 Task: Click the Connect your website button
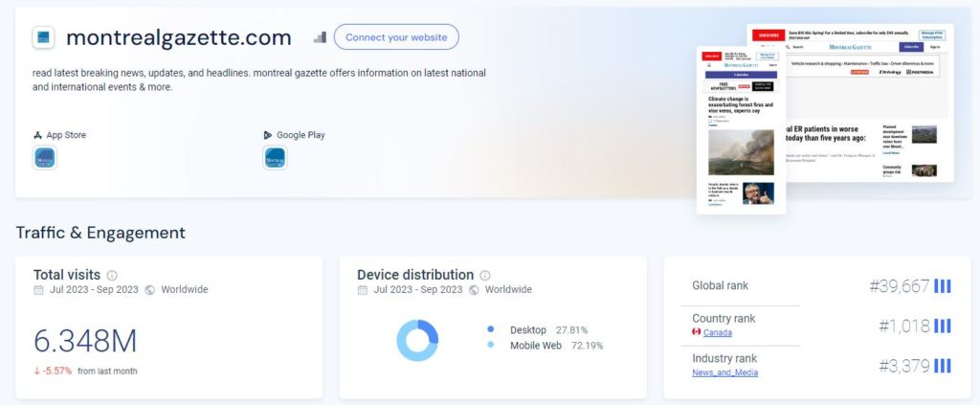396,37
